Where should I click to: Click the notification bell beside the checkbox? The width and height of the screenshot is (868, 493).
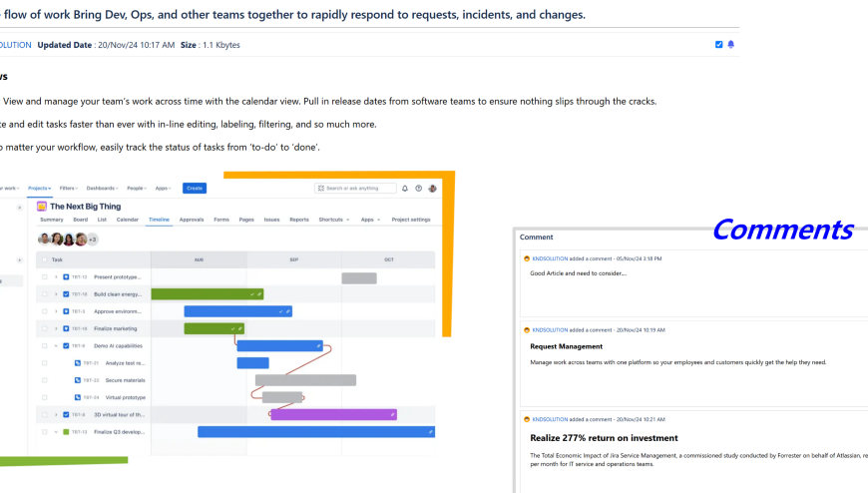click(730, 45)
